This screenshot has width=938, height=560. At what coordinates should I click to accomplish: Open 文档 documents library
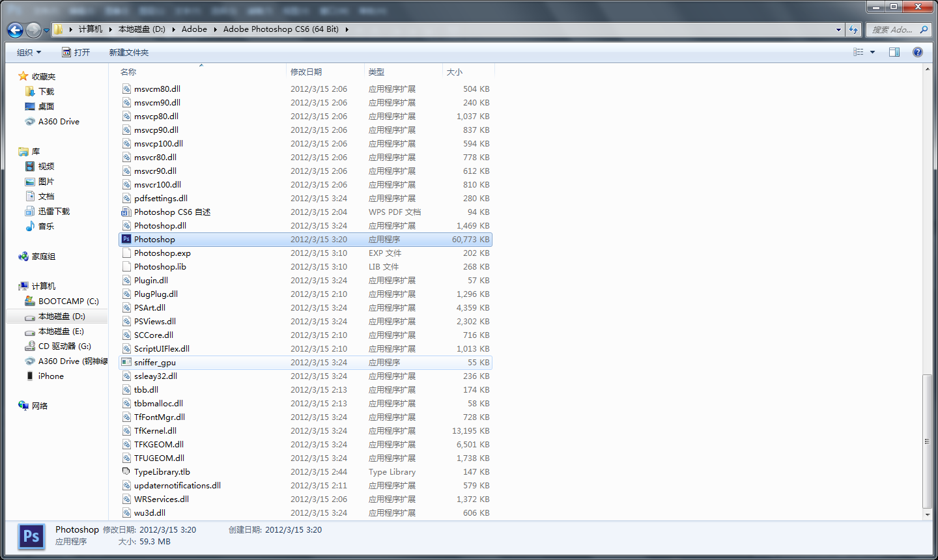40,196
